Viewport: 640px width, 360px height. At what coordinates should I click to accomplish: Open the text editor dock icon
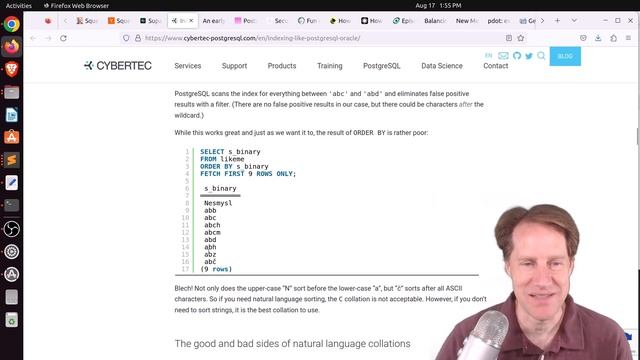coord(11,182)
